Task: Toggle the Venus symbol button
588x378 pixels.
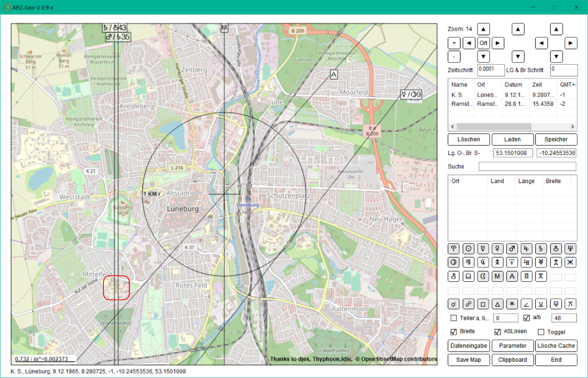Action: (x=498, y=249)
